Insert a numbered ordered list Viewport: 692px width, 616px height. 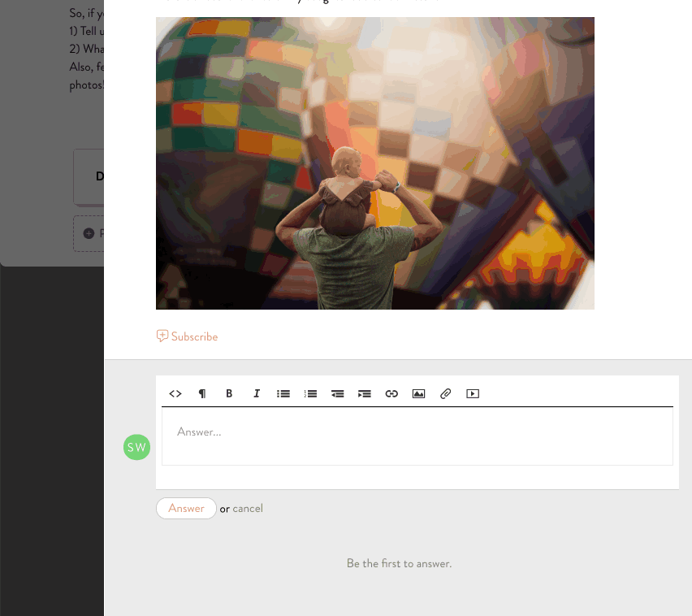click(x=310, y=393)
